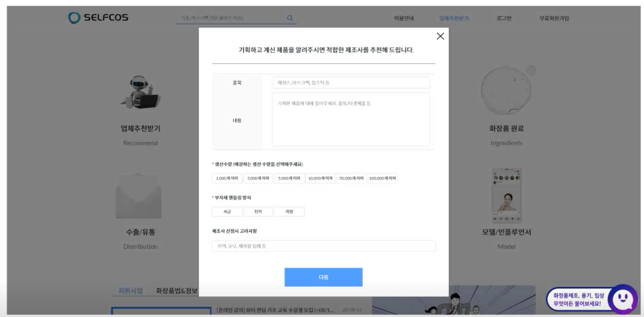Focus the 내용 description text area
Viewport: 644px width, 317px height.
pos(351,119)
